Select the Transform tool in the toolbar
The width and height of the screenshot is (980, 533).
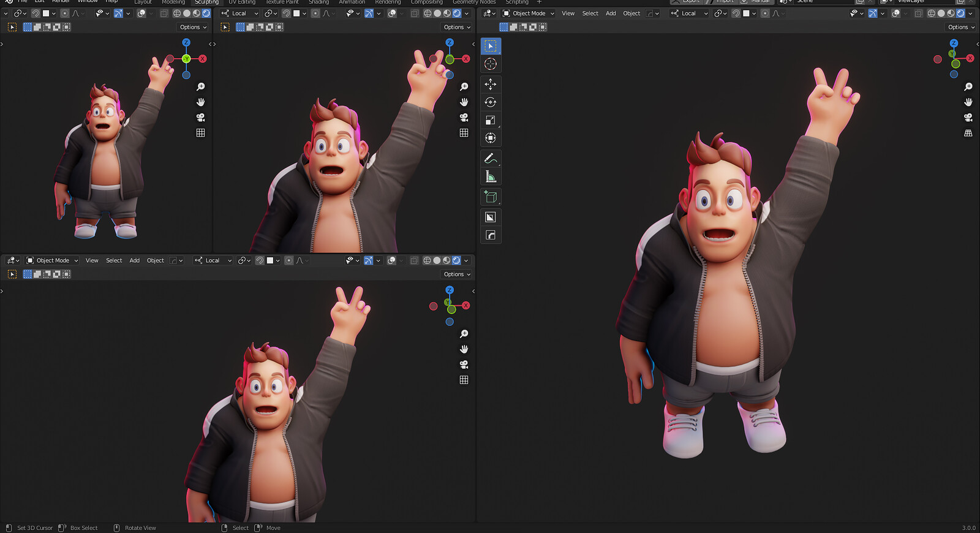pos(491,138)
